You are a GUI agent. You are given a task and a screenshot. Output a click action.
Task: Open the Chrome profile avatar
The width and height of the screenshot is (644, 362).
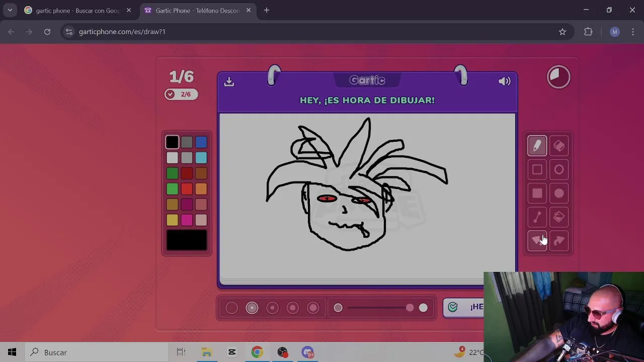(614, 32)
